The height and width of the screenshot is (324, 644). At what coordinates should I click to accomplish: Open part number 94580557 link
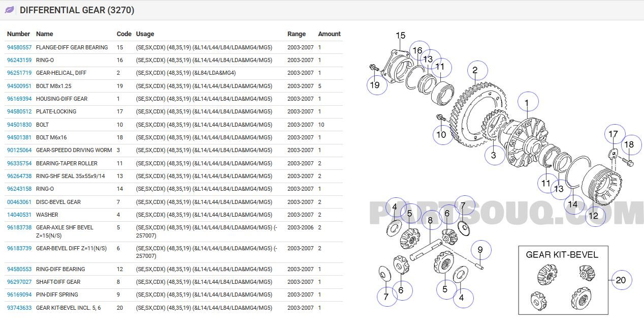tap(19, 47)
